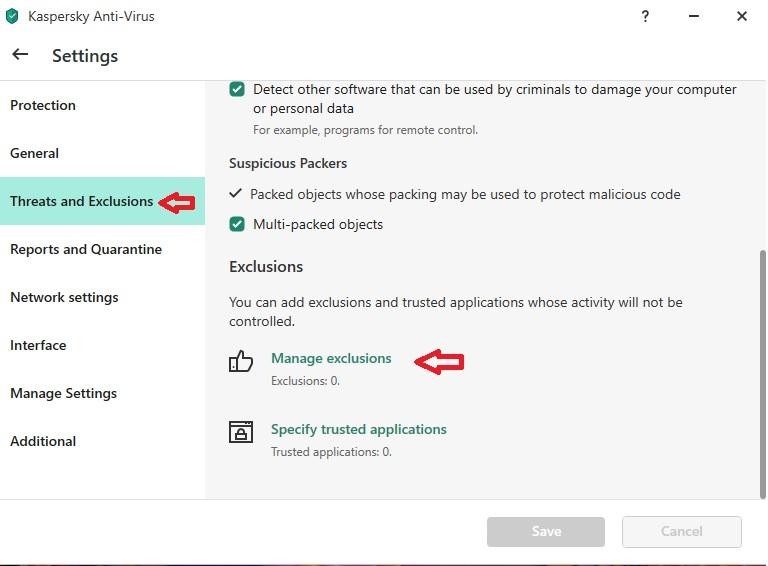Close the Kaspersky window with X
The image size is (768, 566).
pos(742,16)
